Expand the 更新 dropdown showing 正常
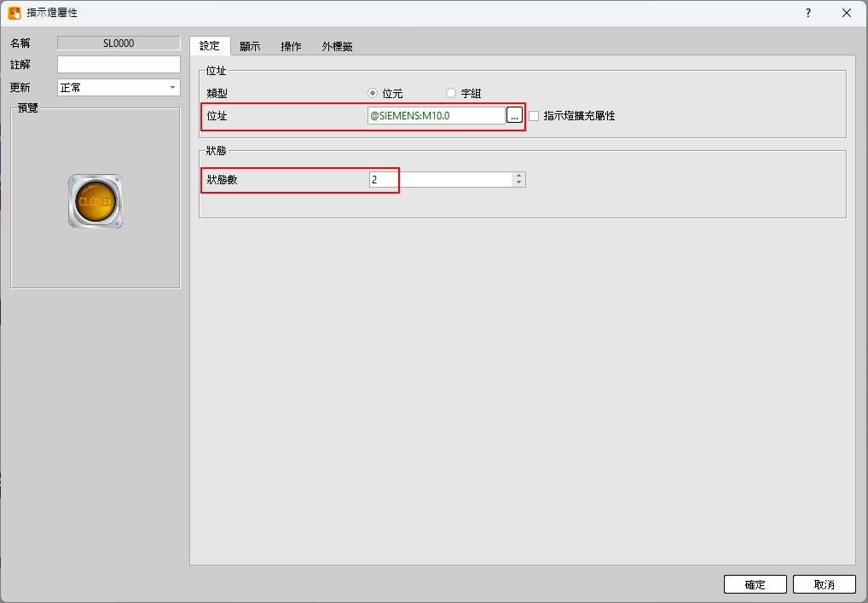 coord(119,88)
